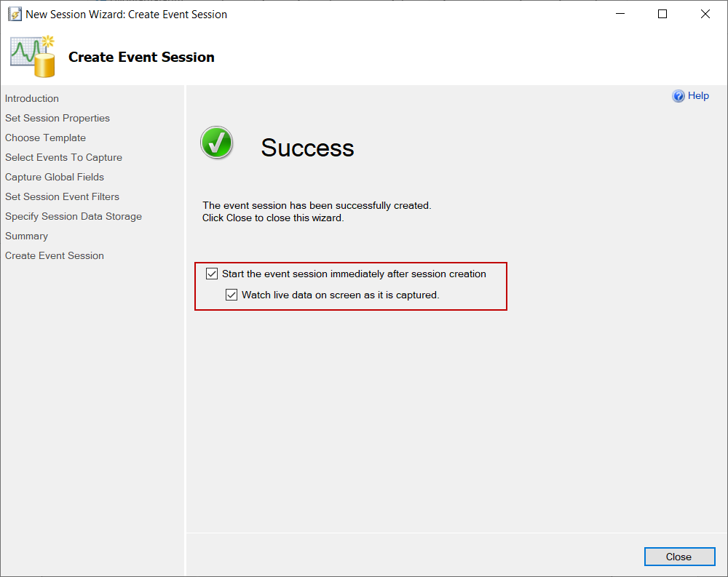Toggle Watch live data on screen checkbox
Viewport: 728px width, 577px height.
pyautogui.click(x=232, y=295)
